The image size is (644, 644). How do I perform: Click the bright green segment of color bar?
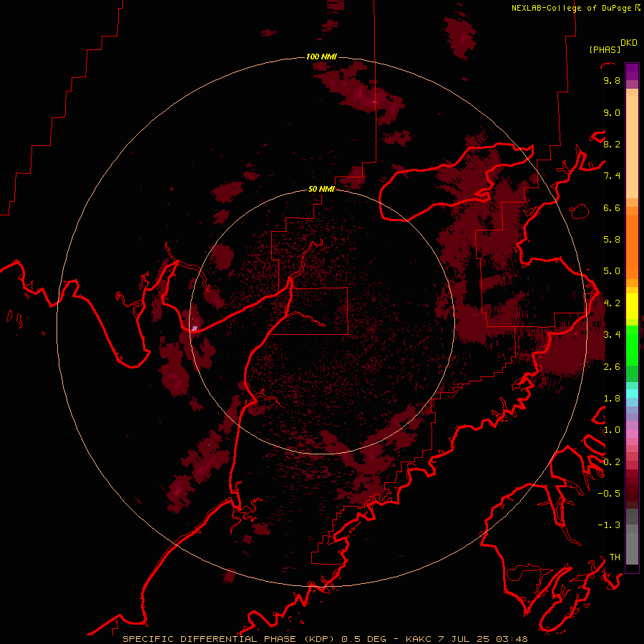632,346
